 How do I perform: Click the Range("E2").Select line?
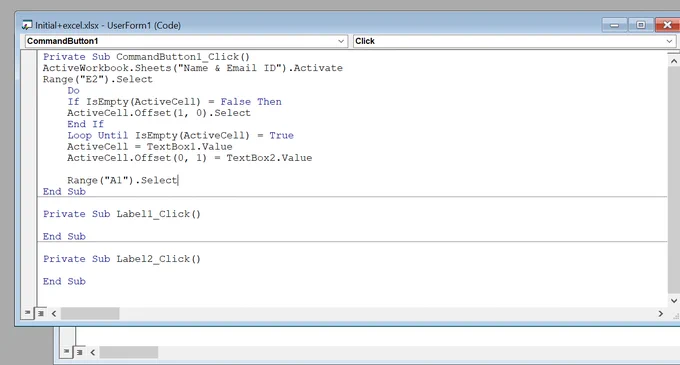click(98, 79)
